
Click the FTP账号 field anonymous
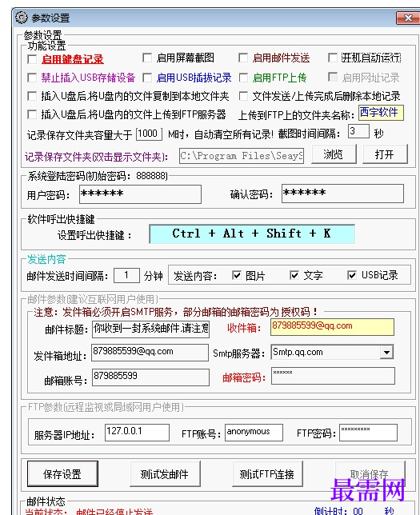click(254, 433)
